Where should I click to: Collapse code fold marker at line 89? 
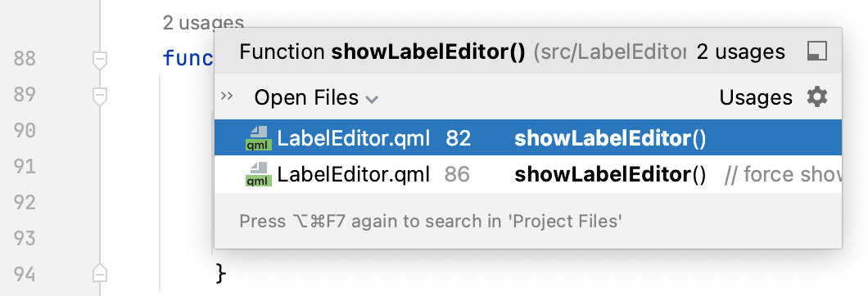coord(100,96)
